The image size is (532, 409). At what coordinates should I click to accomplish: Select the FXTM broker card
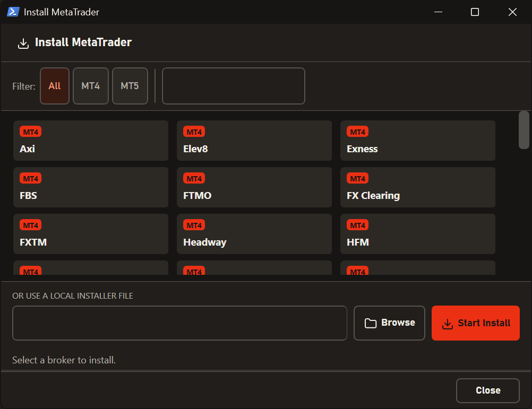click(91, 234)
